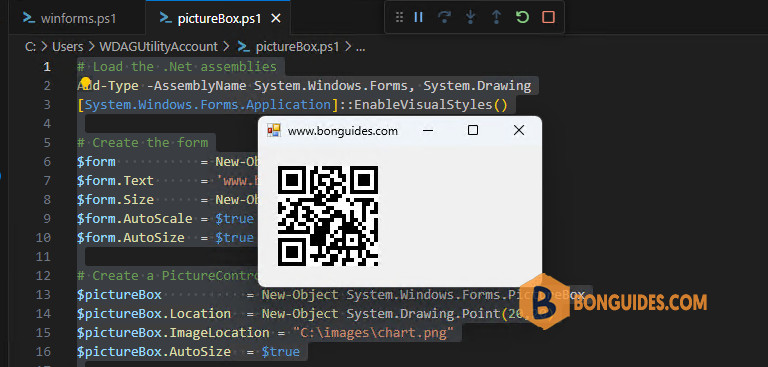The width and height of the screenshot is (768, 367).
Task: Open the pictureBox.ps1 breadcrumb segment
Action: point(297,47)
